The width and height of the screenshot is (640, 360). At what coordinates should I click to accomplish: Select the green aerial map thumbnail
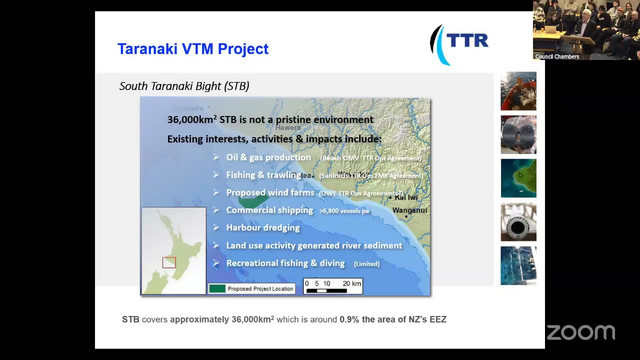pos(518,178)
